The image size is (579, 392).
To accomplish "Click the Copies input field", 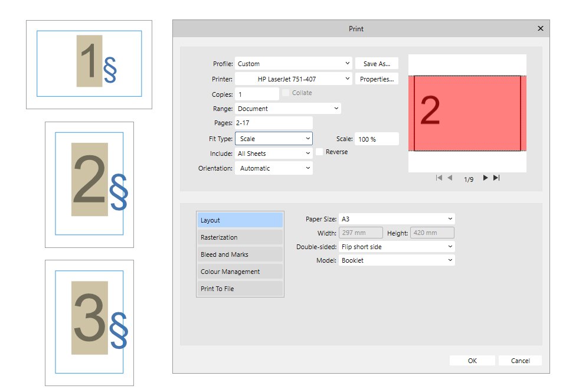I will pyautogui.click(x=257, y=94).
